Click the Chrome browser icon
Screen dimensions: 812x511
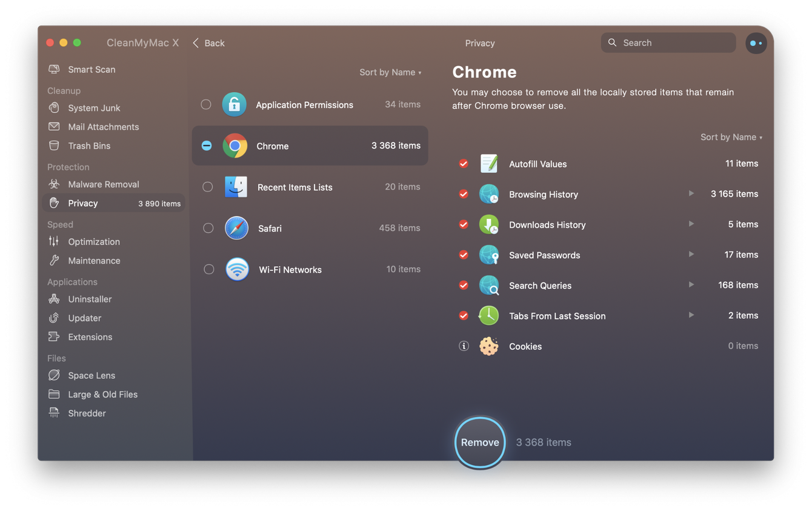click(x=235, y=145)
